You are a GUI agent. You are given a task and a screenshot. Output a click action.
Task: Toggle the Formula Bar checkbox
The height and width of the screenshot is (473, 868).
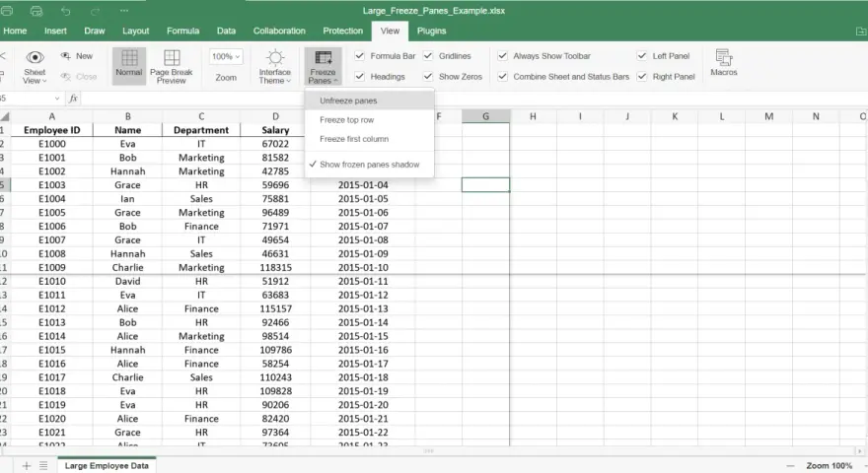[x=360, y=56]
